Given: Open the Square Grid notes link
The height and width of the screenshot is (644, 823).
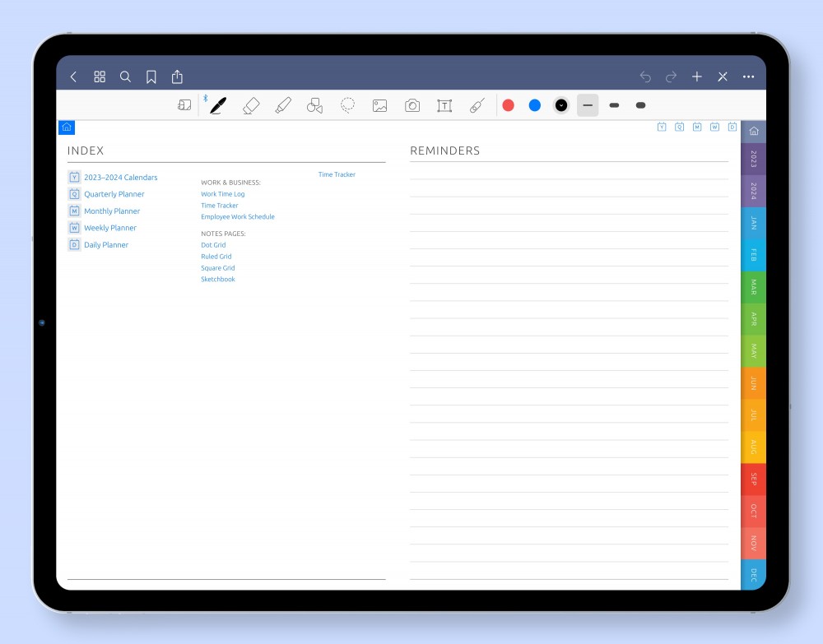Looking at the screenshot, I should point(218,268).
